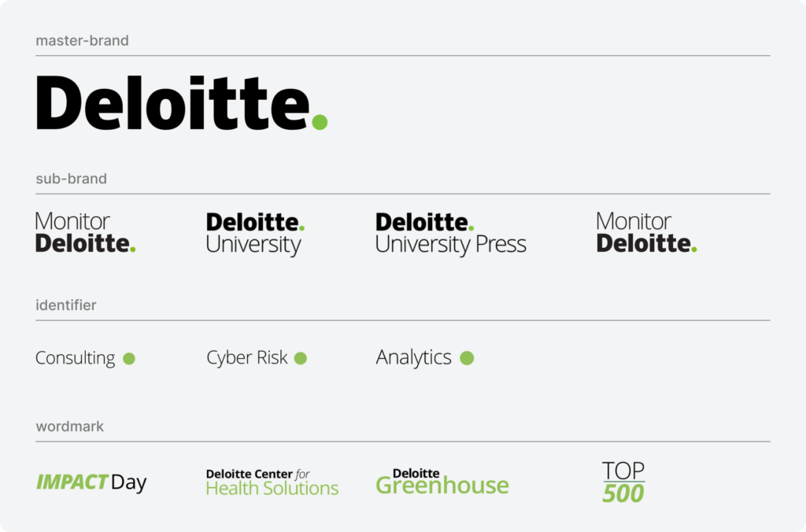
Task: Select the Deloitte Center for Health Solutions wordmark
Action: click(x=272, y=482)
